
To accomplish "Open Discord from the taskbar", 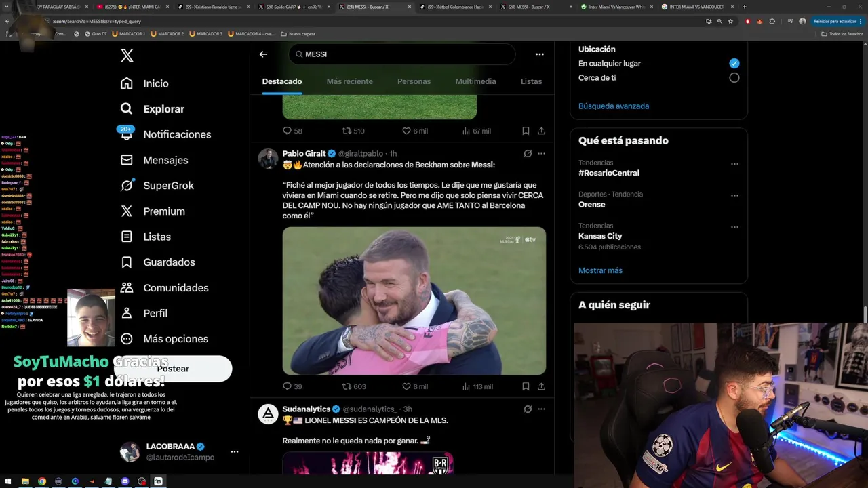I will [125, 481].
